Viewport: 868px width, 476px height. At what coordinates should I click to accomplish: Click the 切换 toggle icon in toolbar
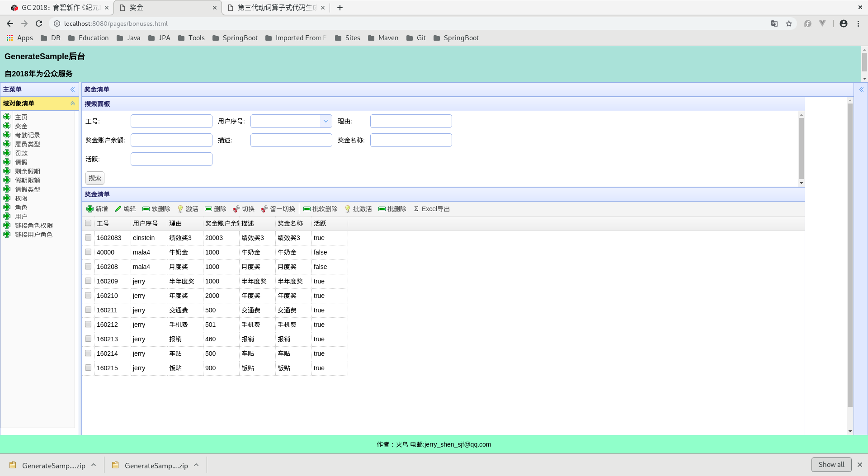tap(236, 209)
